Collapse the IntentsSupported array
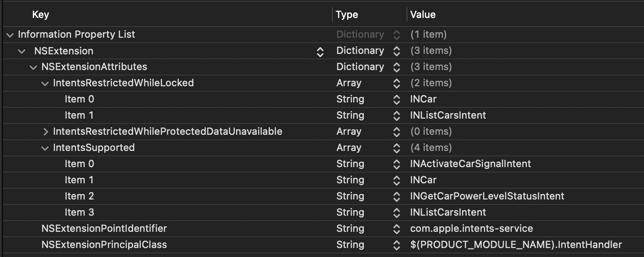The width and height of the screenshot is (644, 257). (45, 148)
